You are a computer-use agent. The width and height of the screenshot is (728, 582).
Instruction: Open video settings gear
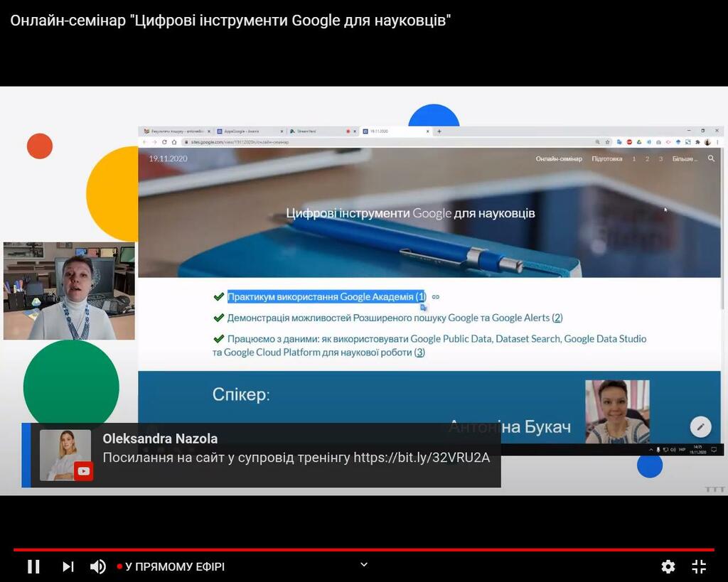668,566
